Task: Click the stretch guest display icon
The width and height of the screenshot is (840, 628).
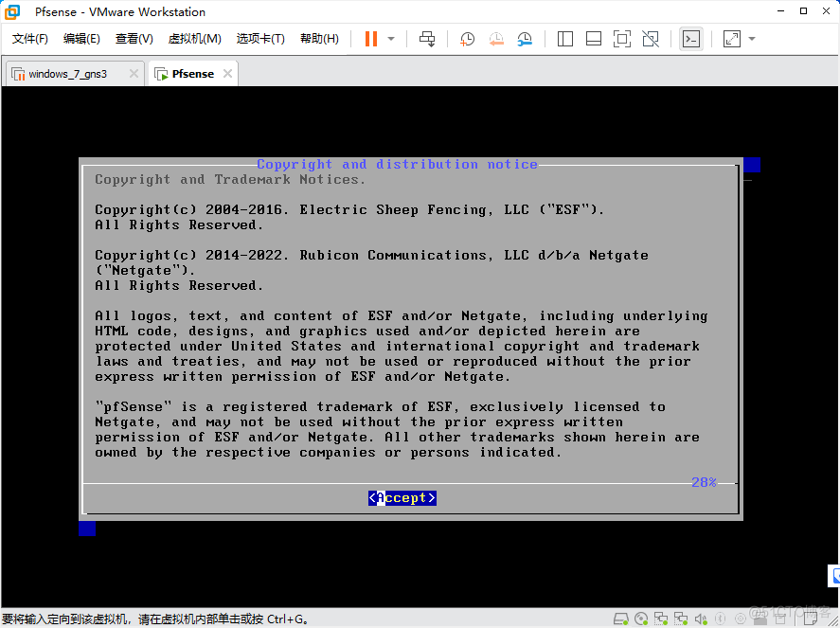Action: [732, 39]
